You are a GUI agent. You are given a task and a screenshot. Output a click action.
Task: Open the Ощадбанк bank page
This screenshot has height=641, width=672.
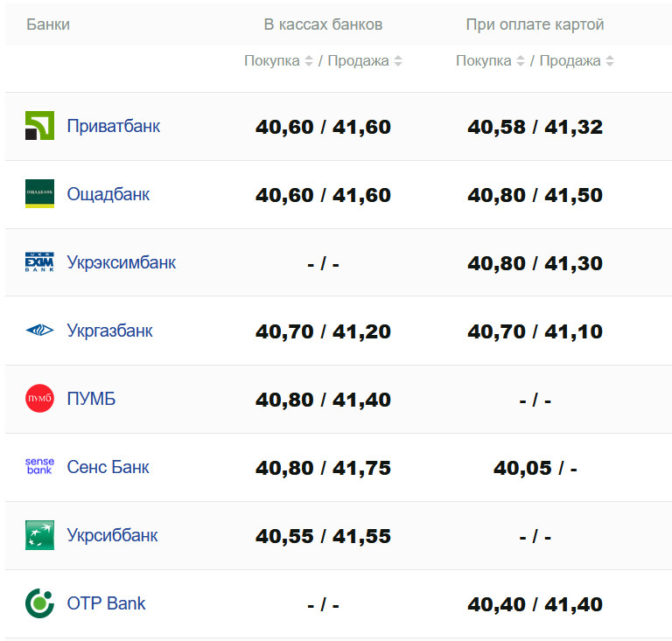108,194
